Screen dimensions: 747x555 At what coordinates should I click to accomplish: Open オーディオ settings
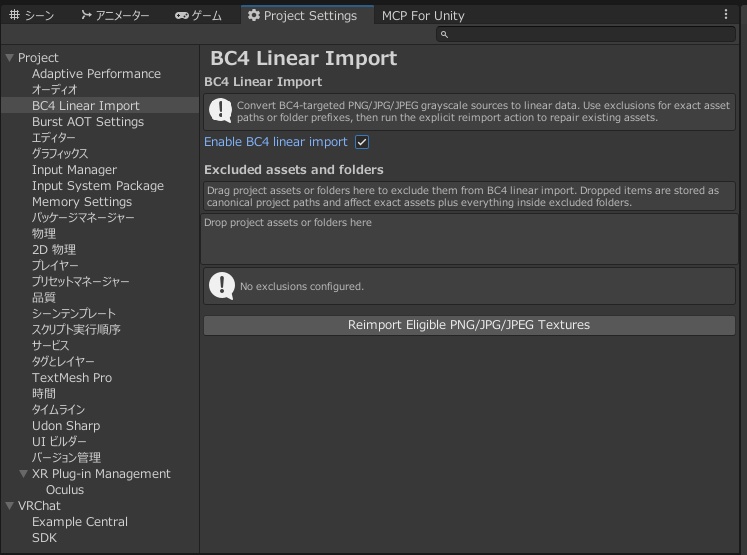pyautogui.click(x=54, y=90)
